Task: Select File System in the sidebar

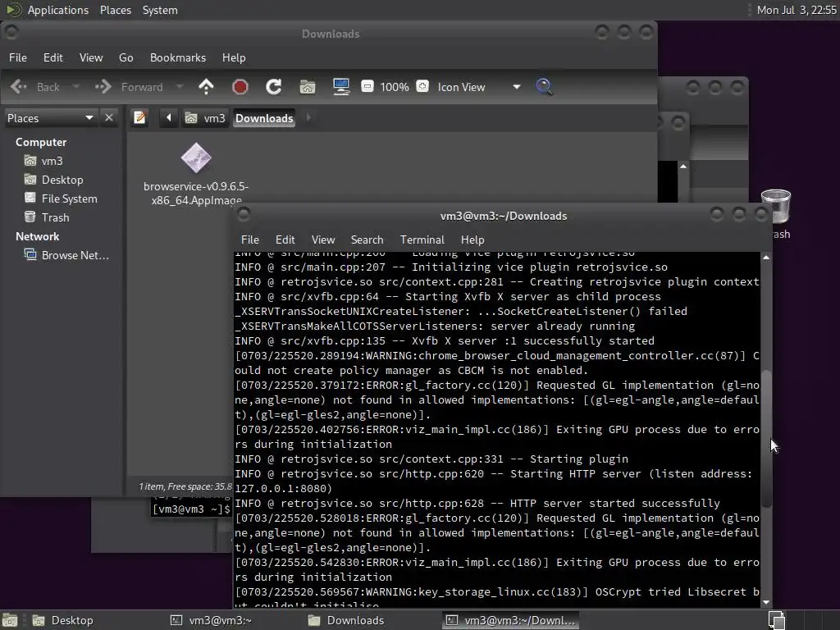Action: coord(69,199)
